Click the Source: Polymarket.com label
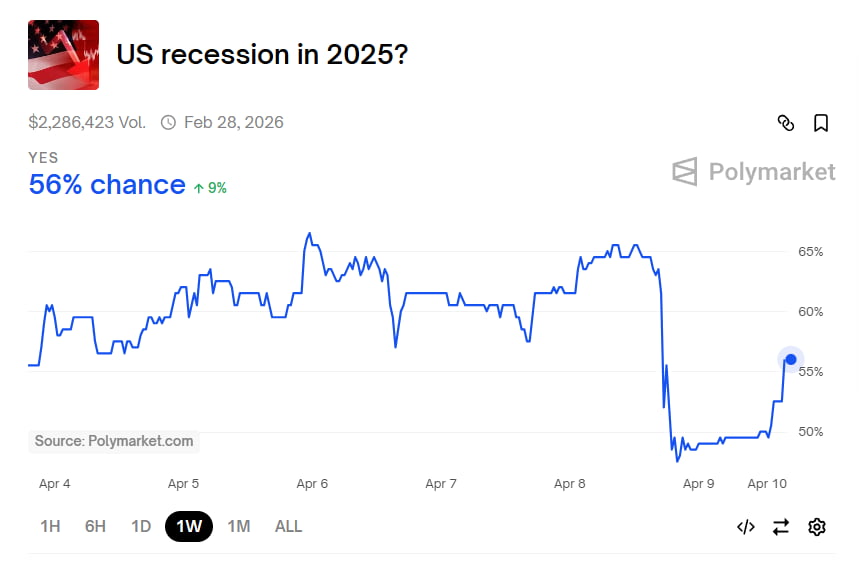Image resolution: width=859 pixels, height=562 pixels. pyautogui.click(x=114, y=441)
